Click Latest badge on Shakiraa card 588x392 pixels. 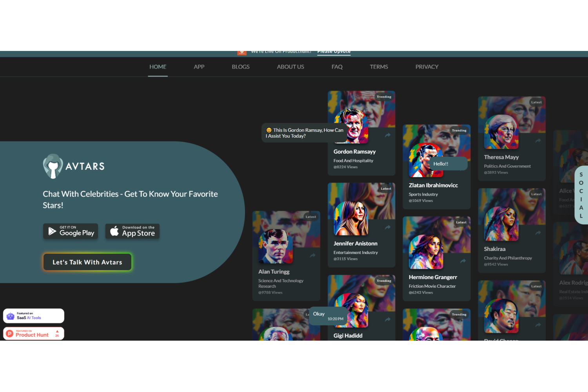[x=536, y=194]
